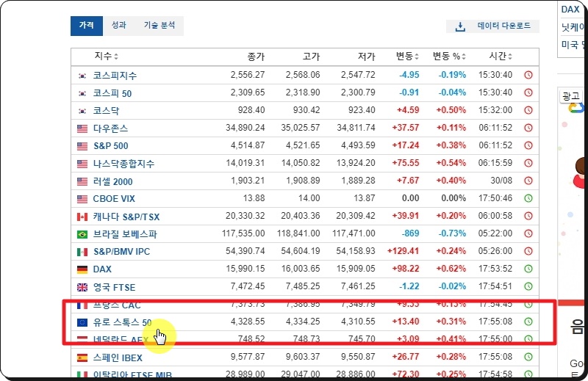This screenshot has height=381, width=588.
Task: Click the 고가 column header
Action: tap(311, 57)
